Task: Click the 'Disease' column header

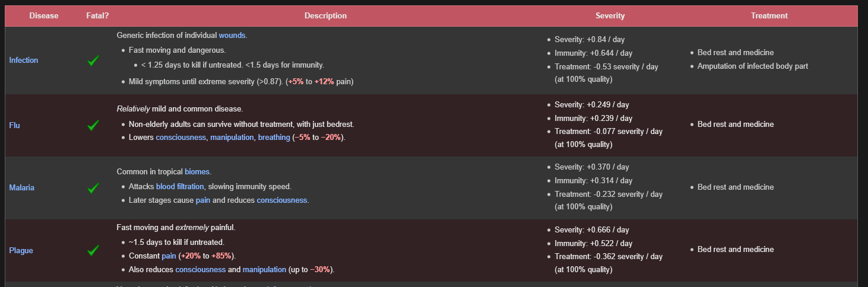Action: click(x=44, y=16)
